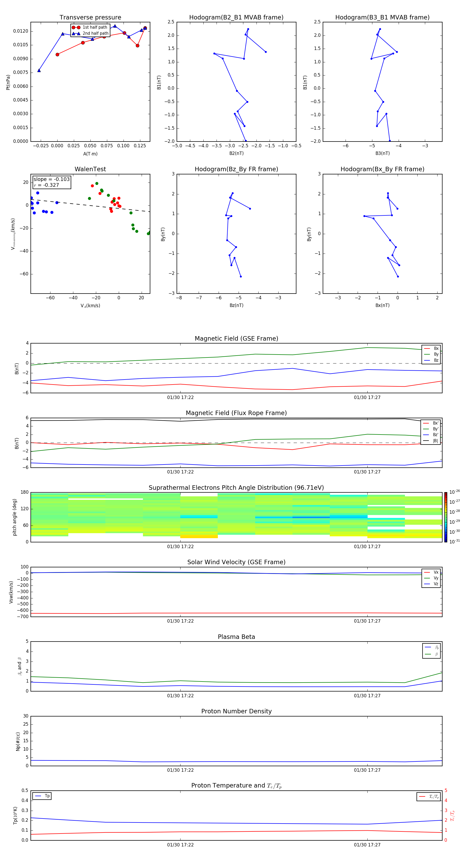Click βp legend entry in Plasma Beta panel
Screen dimensions: 473x868
pos(431,647)
